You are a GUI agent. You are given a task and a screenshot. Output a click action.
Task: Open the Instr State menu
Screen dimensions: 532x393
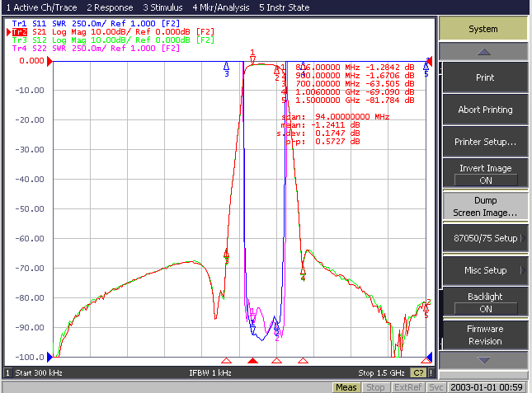pyautogui.click(x=285, y=7)
